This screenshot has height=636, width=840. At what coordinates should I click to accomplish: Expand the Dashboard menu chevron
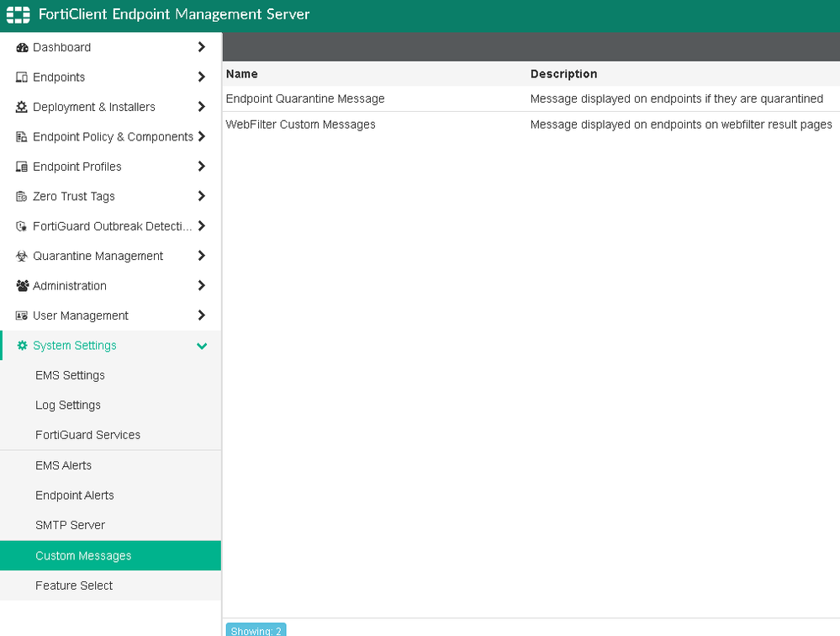(202, 47)
